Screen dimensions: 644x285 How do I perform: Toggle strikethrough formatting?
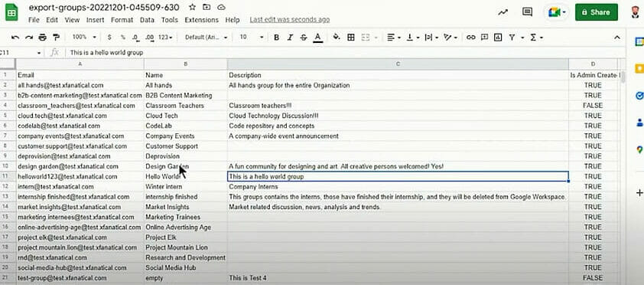(304, 38)
